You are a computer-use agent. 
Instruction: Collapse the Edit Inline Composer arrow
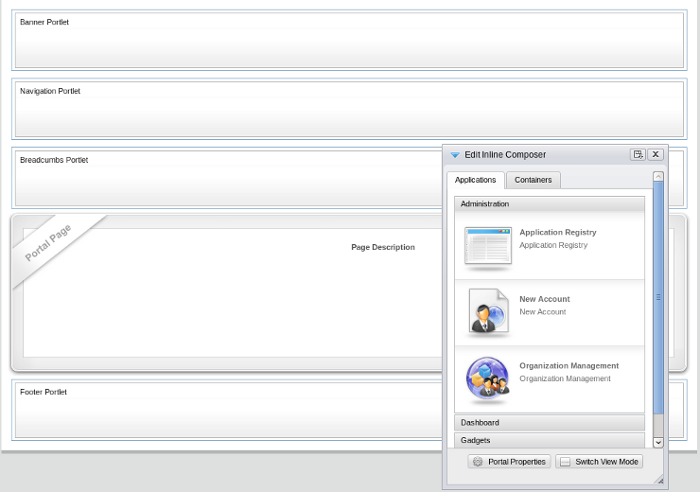[454, 155]
